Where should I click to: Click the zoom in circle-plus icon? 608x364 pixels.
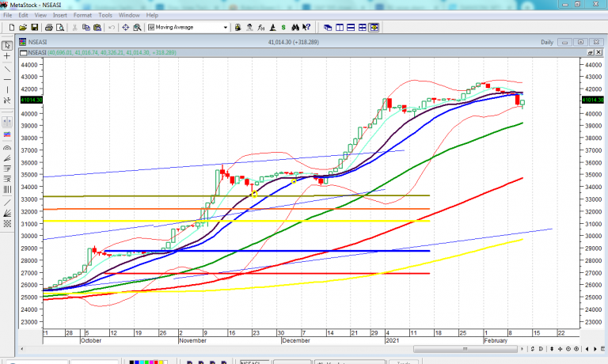tap(576, 349)
